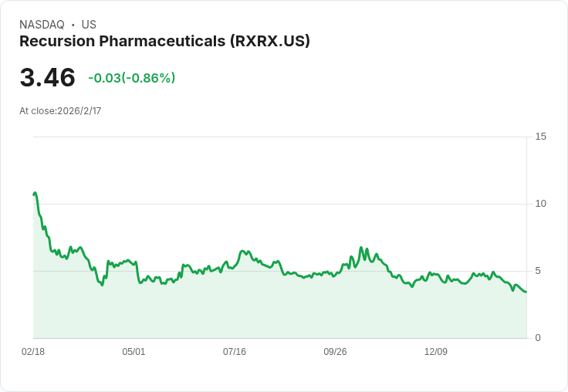568x392 pixels.
Task: Click the 5 label on the y-axis
Action: pos(540,271)
